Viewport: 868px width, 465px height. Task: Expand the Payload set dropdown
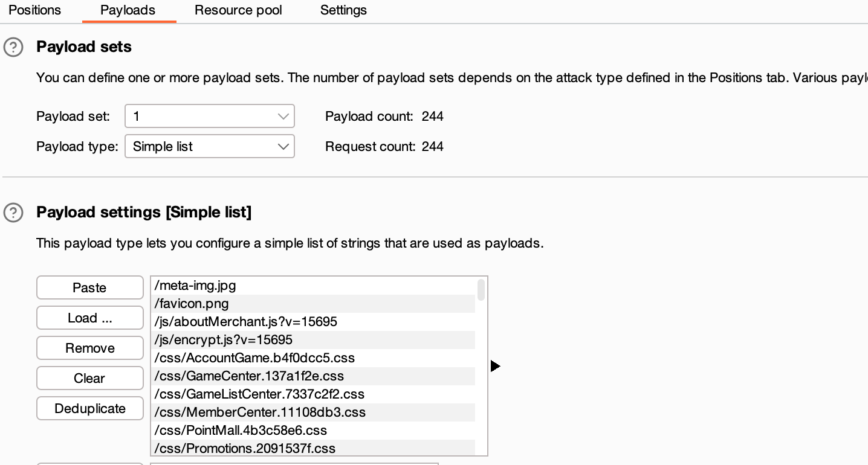pos(209,117)
